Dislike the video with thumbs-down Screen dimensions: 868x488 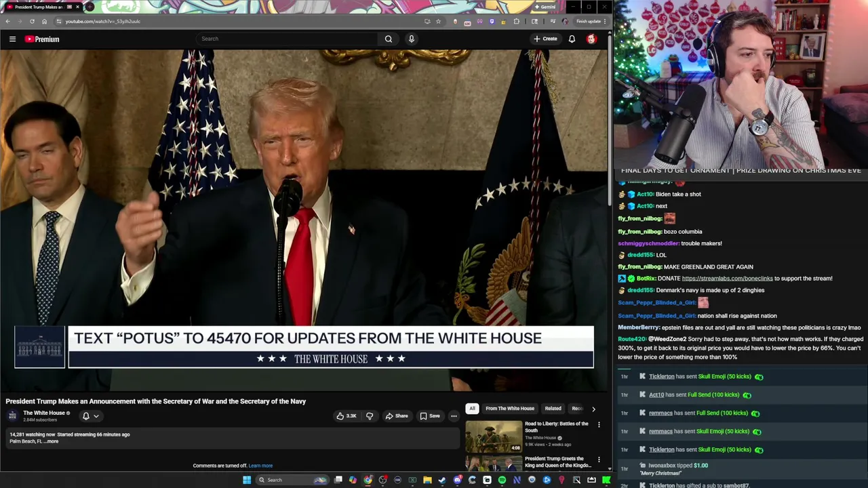point(370,416)
